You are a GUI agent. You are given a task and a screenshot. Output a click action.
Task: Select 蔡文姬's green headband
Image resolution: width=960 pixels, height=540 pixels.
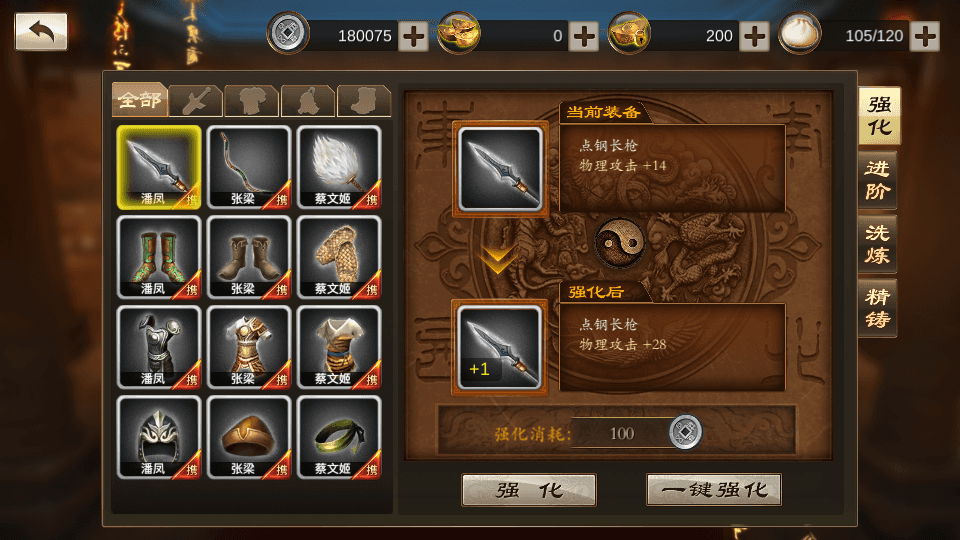tap(339, 437)
